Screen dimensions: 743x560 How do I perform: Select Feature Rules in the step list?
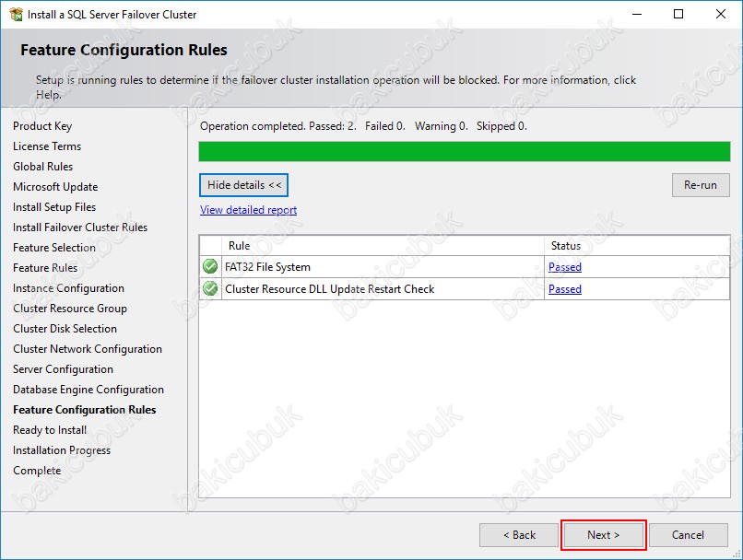[x=45, y=268]
